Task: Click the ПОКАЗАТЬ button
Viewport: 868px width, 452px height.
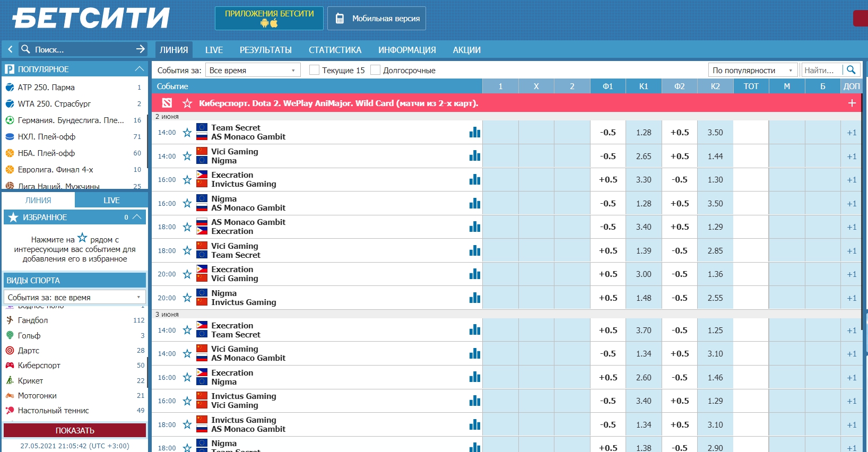Action: click(75, 430)
